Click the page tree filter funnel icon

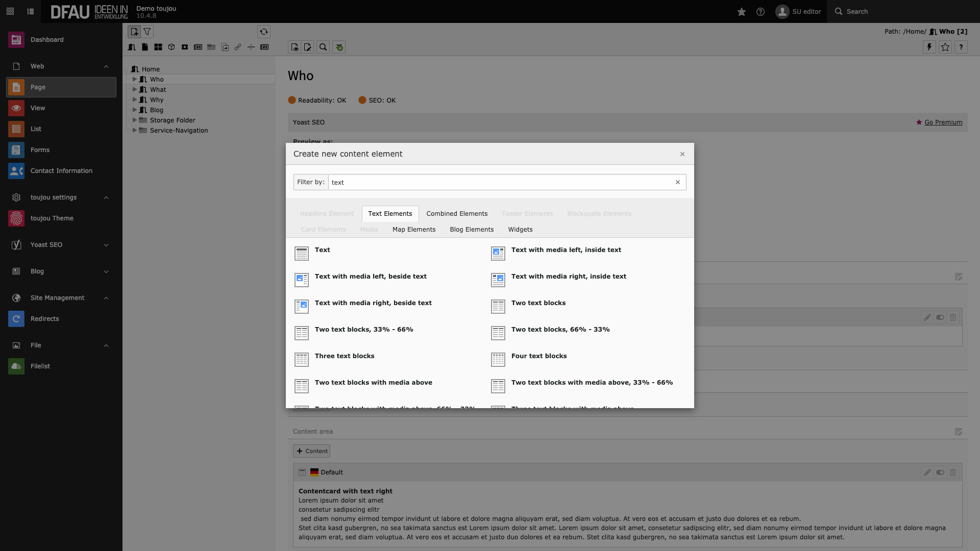[147, 32]
